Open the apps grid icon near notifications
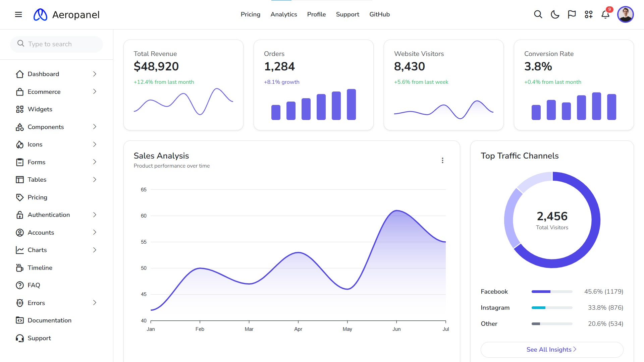Screen dimensions: 644x362 (x=589, y=14)
